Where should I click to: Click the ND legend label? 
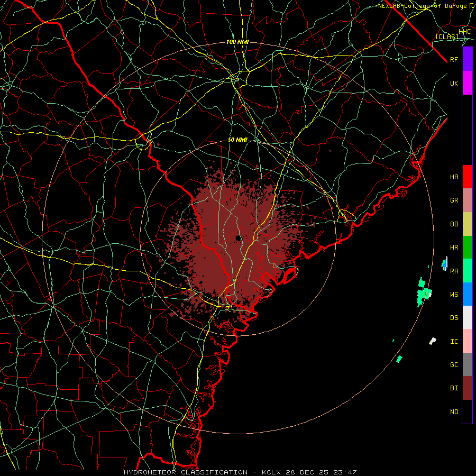(454, 412)
